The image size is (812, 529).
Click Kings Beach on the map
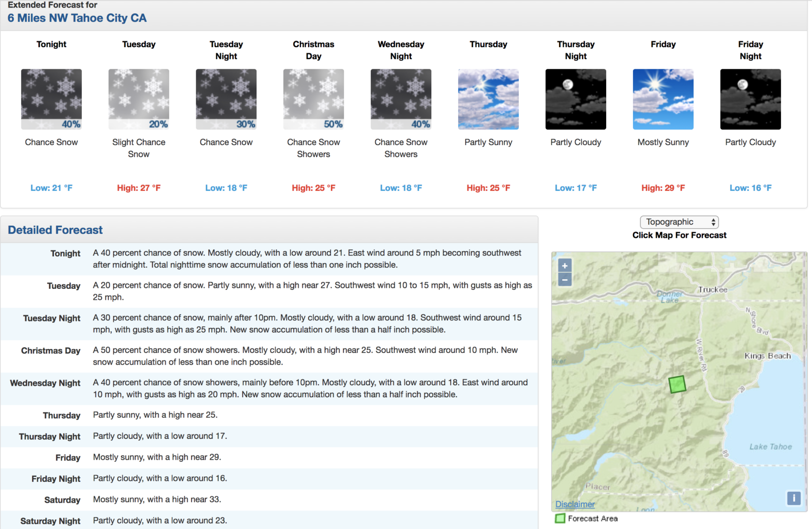point(768,356)
